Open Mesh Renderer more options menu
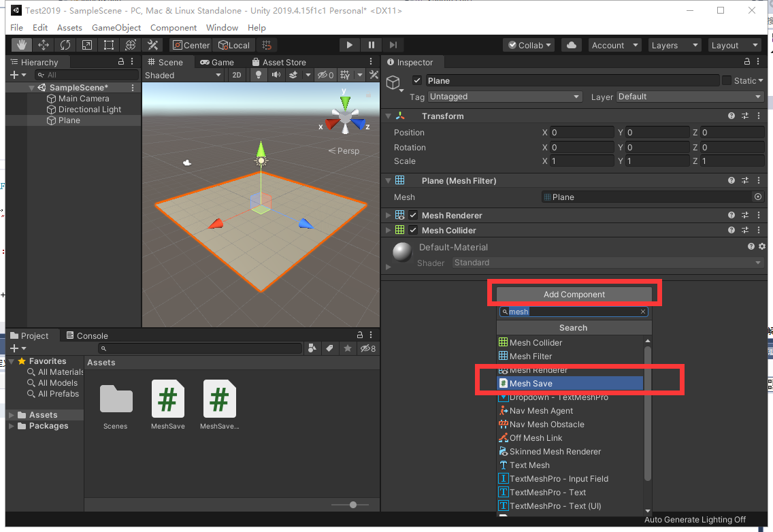Viewport: 773px width, 532px height. pyautogui.click(x=759, y=215)
